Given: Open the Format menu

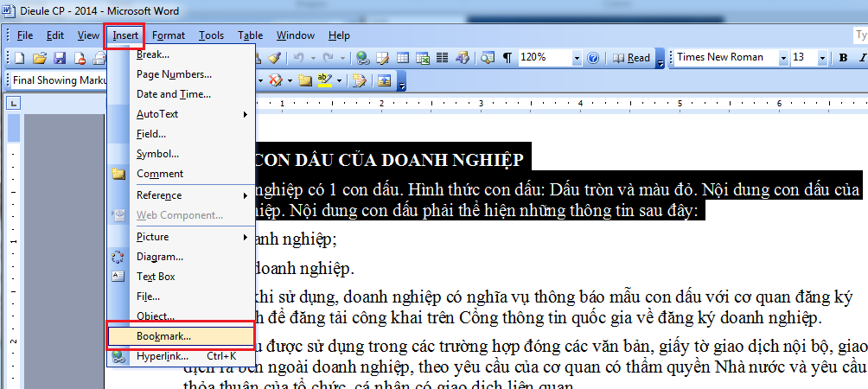Looking at the screenshot, I should (x=169, y=35).
